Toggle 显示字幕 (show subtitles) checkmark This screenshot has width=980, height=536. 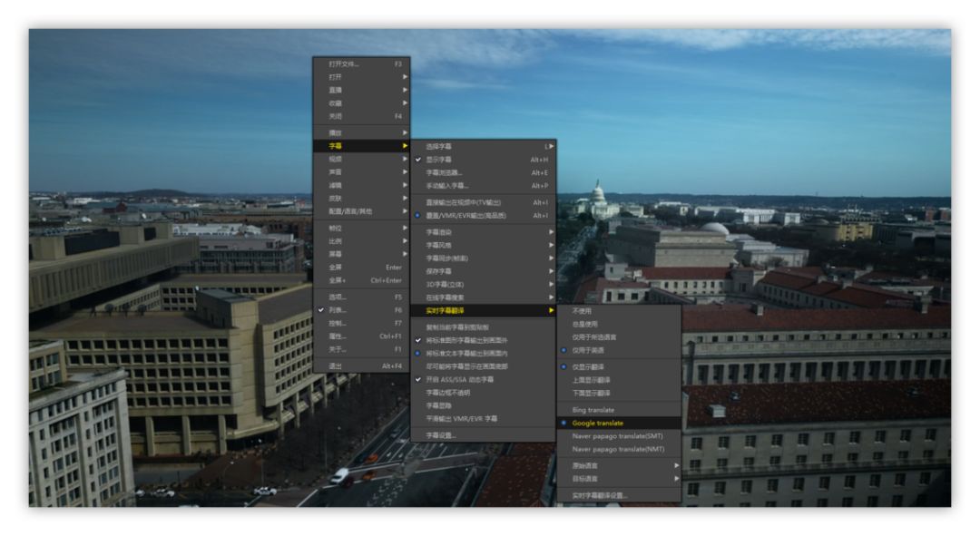439,160
